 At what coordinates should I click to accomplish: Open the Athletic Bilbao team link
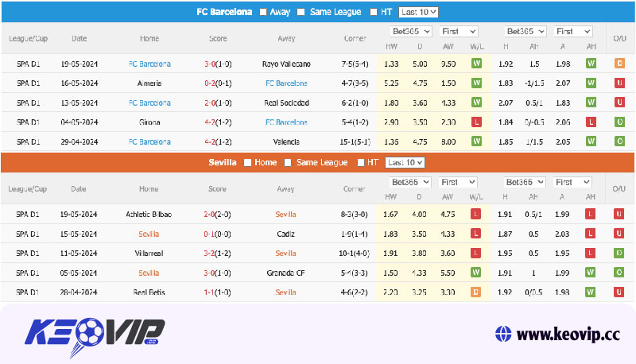[149, 215]
